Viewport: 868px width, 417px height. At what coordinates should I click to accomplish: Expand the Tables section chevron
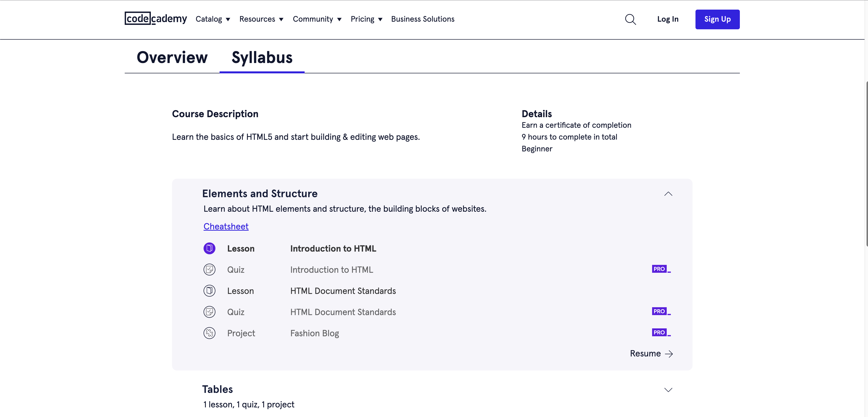tap(668, 390)
